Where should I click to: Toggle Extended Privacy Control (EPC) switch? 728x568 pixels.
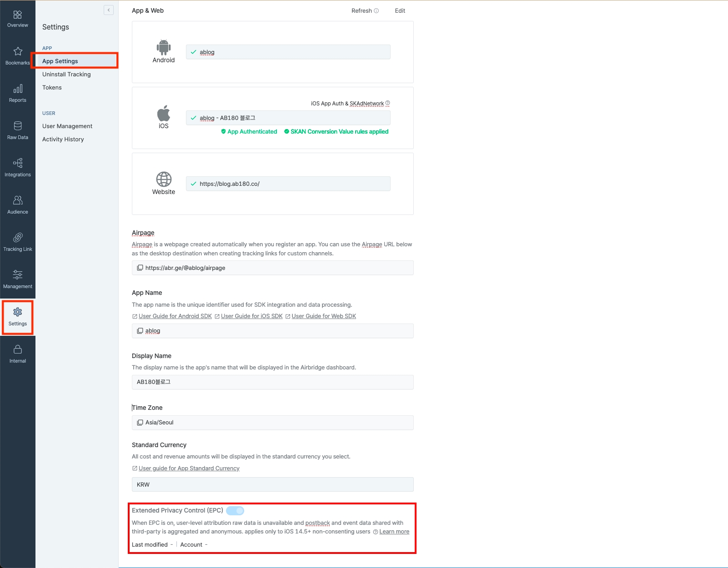tap(235, 511)
